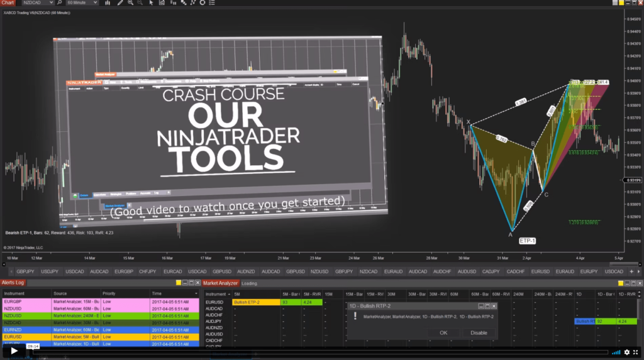The height and width of the screenshot is (360, 644).
Task: Click the Market Analyzer panel title
Action: [220, 283]
